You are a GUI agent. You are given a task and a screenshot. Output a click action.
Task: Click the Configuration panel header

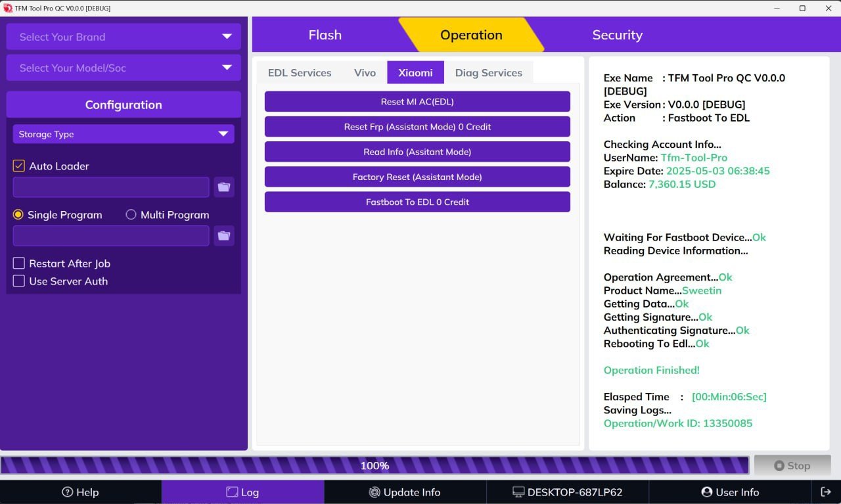pyautogui.click(x=124, y=104)
